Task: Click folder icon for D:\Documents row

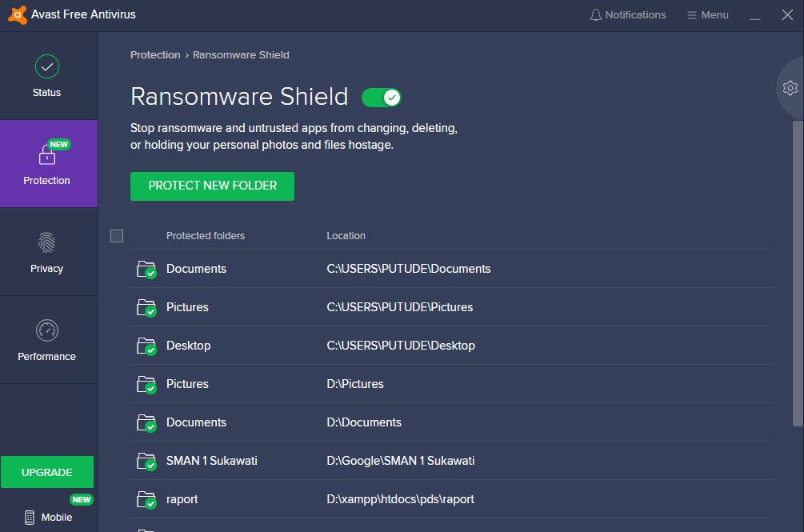Action: pos(146,423)
